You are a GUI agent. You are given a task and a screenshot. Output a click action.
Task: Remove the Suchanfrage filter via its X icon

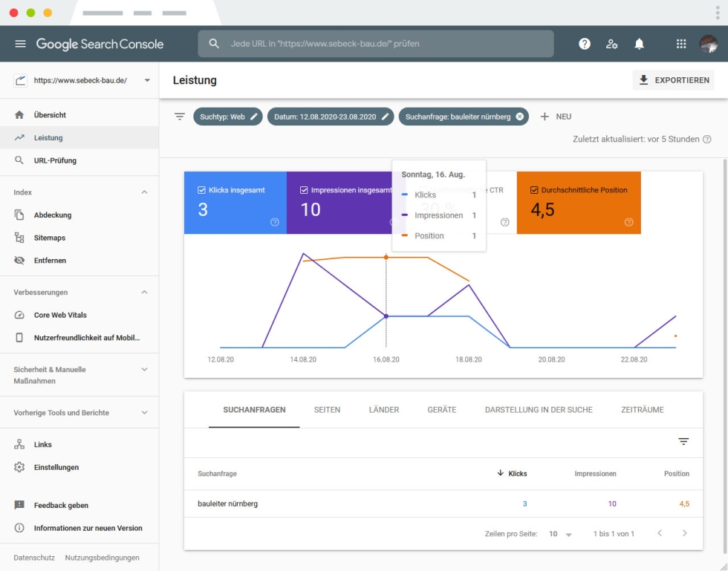click(519, 117)
